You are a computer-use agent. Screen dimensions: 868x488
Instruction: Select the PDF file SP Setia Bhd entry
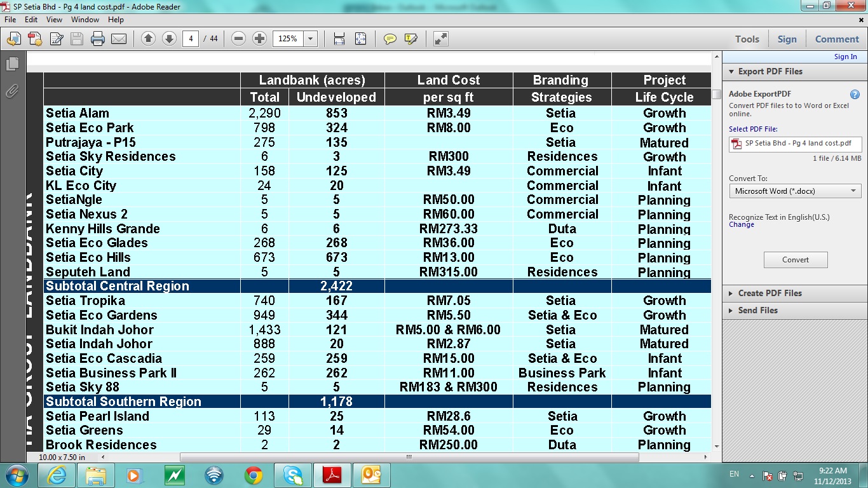[795, 143]
